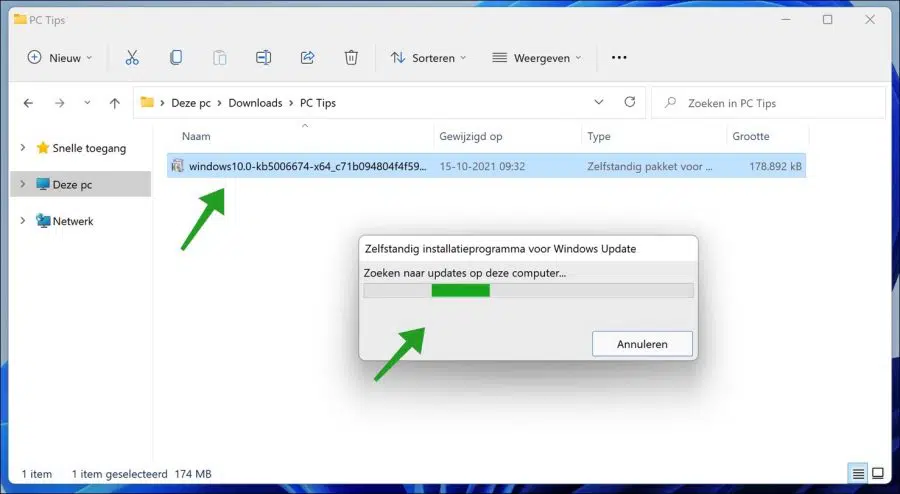The height and width of the screenshot is (494, 900).
Task: Click Zelfstandig pakket voor type cell
Action: tap(650, 166)
